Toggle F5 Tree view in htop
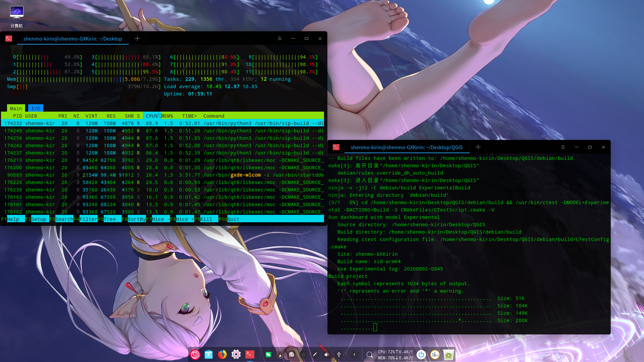644x362 pixels. 110,219
